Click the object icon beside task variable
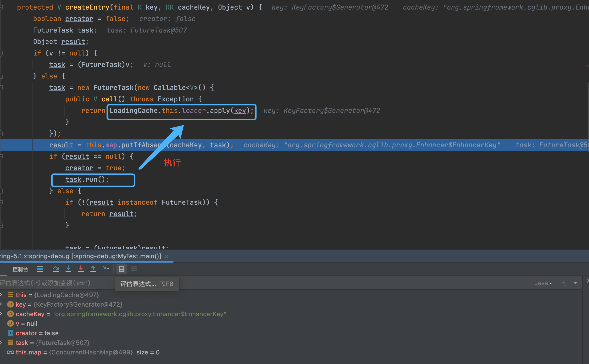 pyautogui.click(x=10, y=342)
